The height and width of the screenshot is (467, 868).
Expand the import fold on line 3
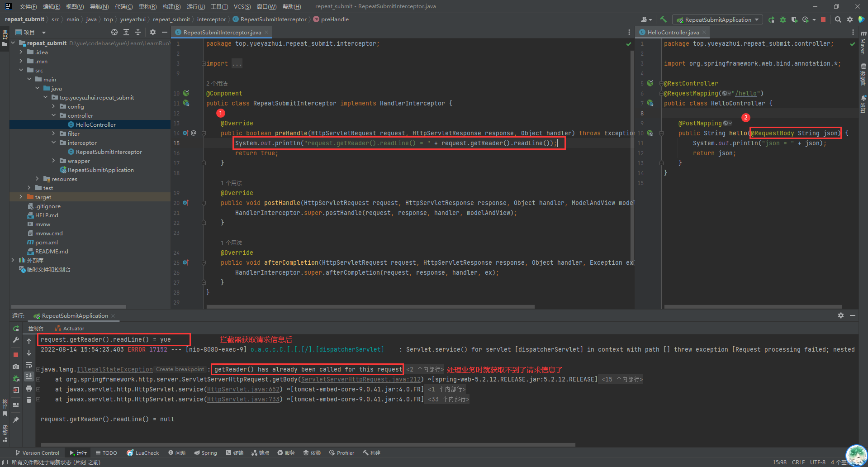(204, 64)
